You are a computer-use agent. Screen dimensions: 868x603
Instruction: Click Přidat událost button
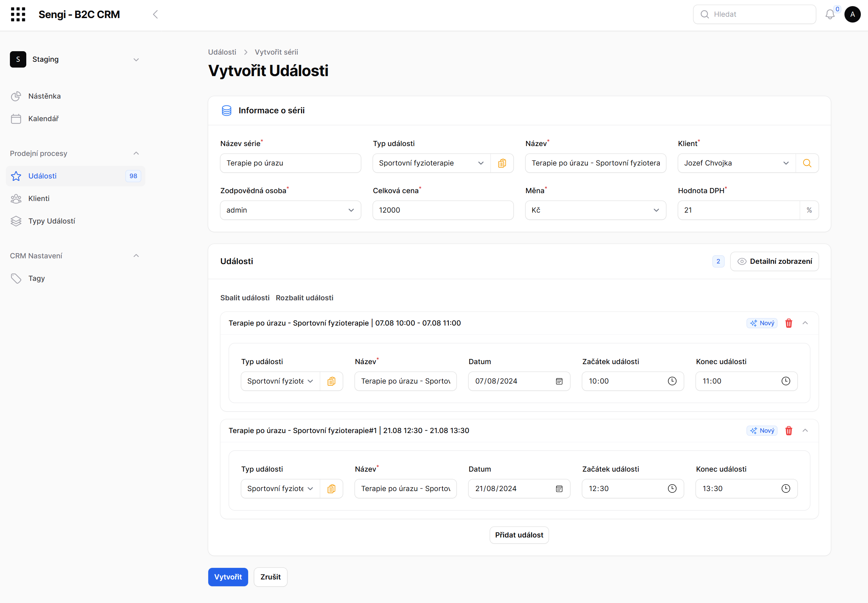tap(519, 535)
